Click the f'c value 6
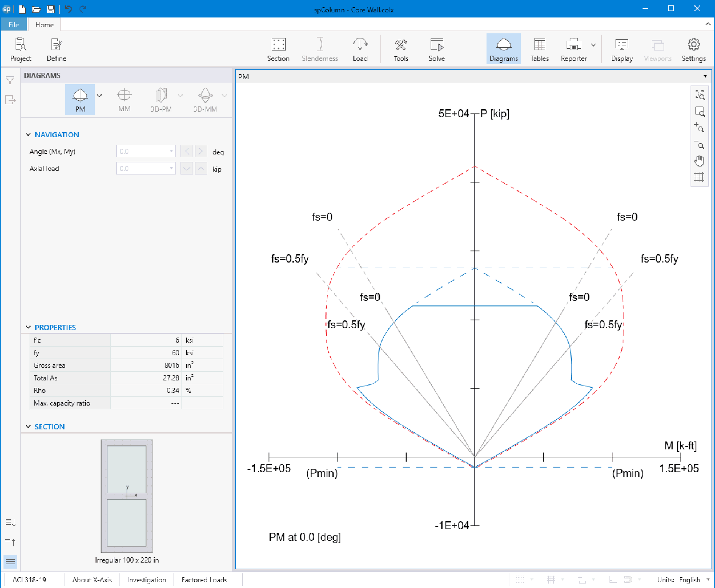This screenshot has width=715, height=588. tap(177, 340)
